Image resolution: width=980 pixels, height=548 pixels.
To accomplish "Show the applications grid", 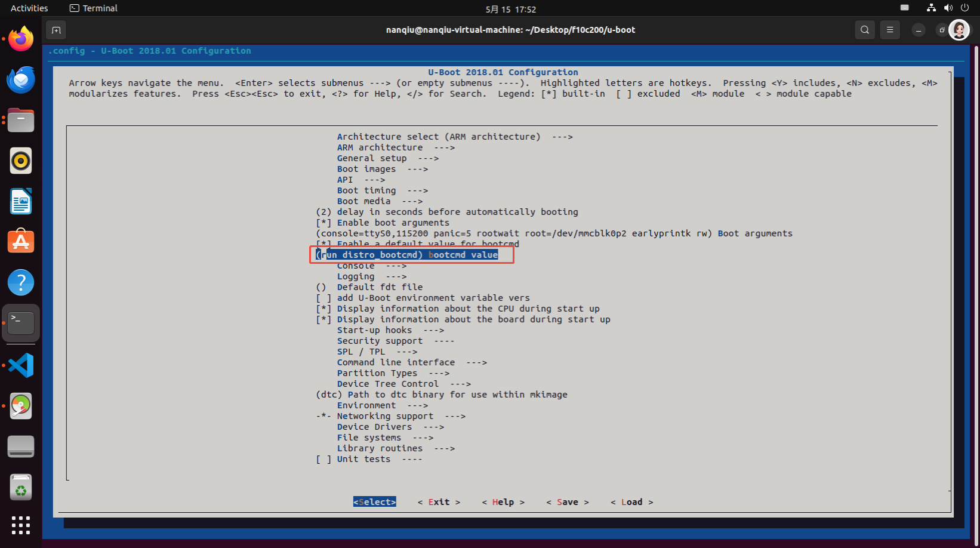I will (x=21, y=525).
